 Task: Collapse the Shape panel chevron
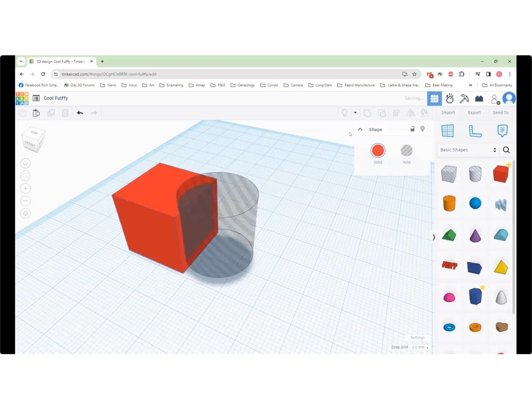click(360, 129)
